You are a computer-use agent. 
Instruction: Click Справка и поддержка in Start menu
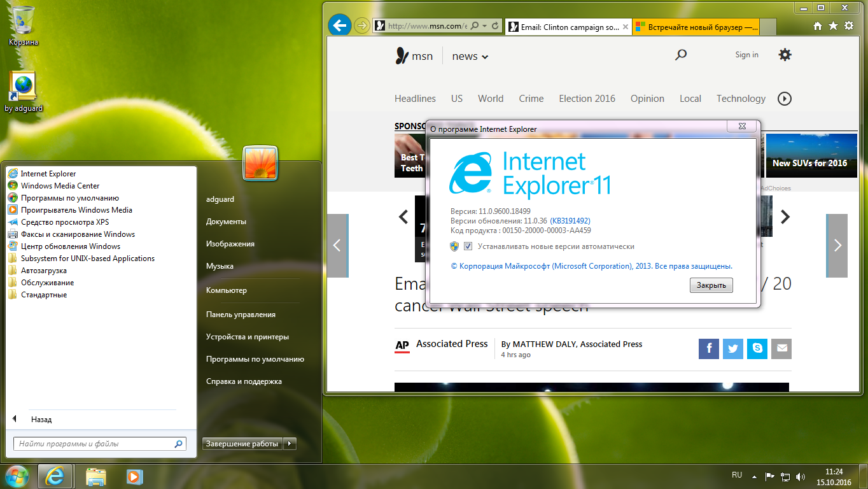click(244, 381)
